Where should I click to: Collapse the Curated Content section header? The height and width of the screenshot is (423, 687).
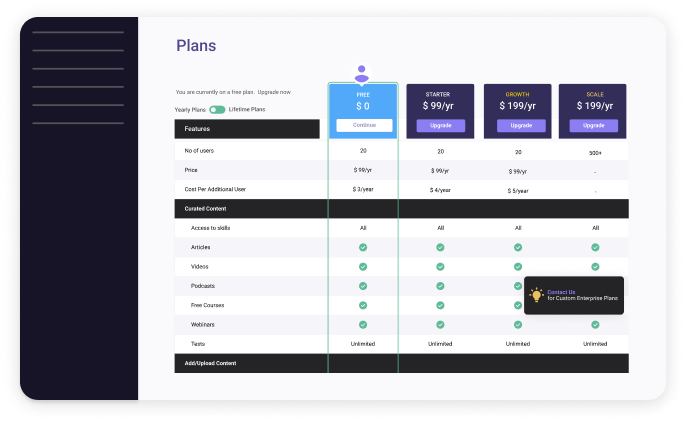[401, 209]
